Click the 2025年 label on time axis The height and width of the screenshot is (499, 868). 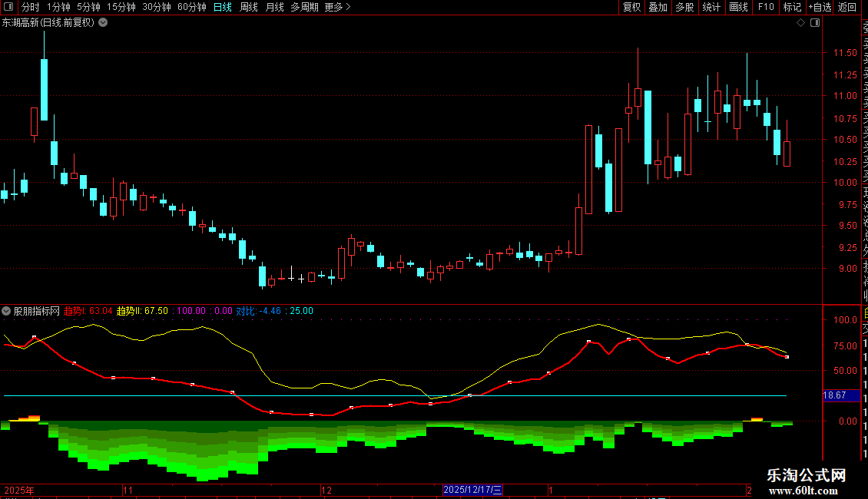click(19, 490)
